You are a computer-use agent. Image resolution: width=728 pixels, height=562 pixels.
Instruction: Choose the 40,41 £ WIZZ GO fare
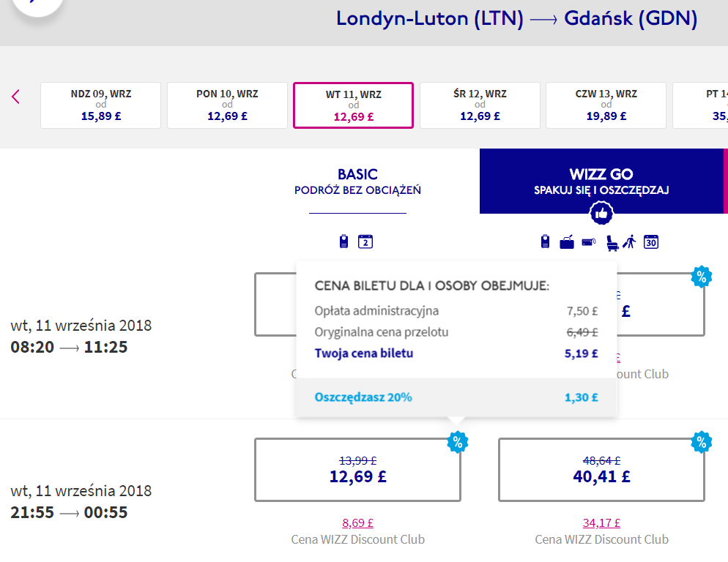[601, 470]
